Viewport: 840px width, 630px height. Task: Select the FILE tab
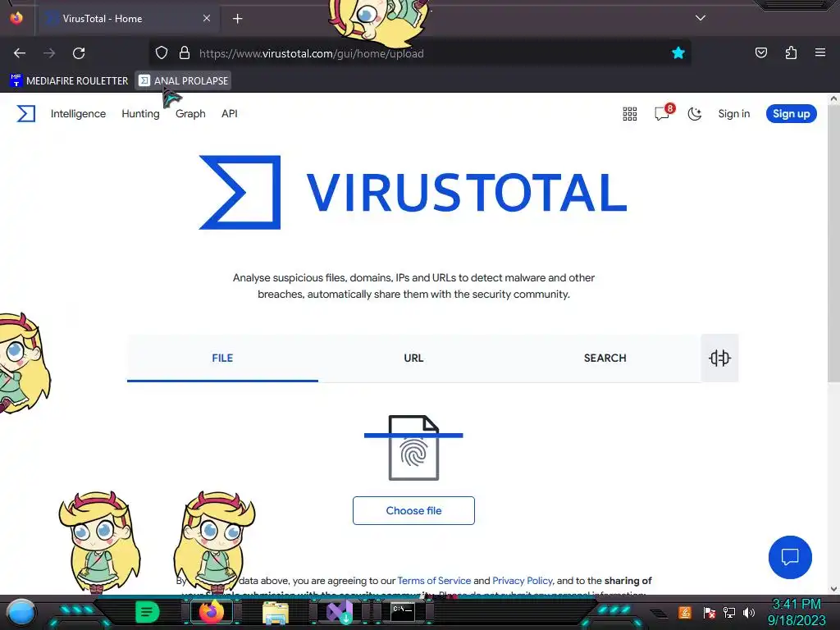click(222, 358)
